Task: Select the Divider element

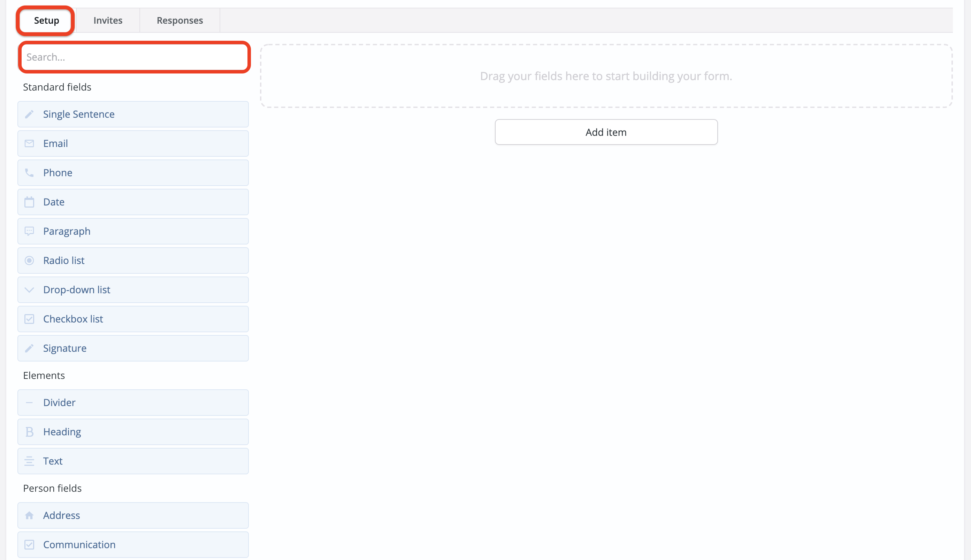Action: pos(133,402)
